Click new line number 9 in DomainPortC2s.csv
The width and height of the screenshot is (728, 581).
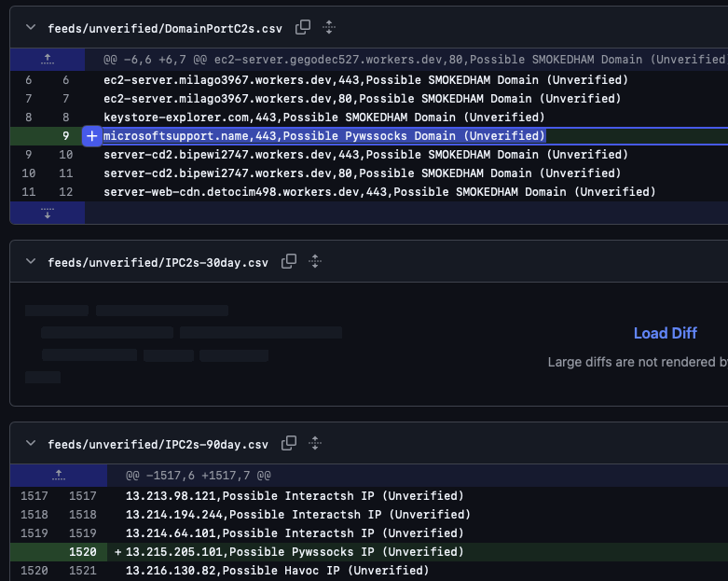click(x=66, y=136)
